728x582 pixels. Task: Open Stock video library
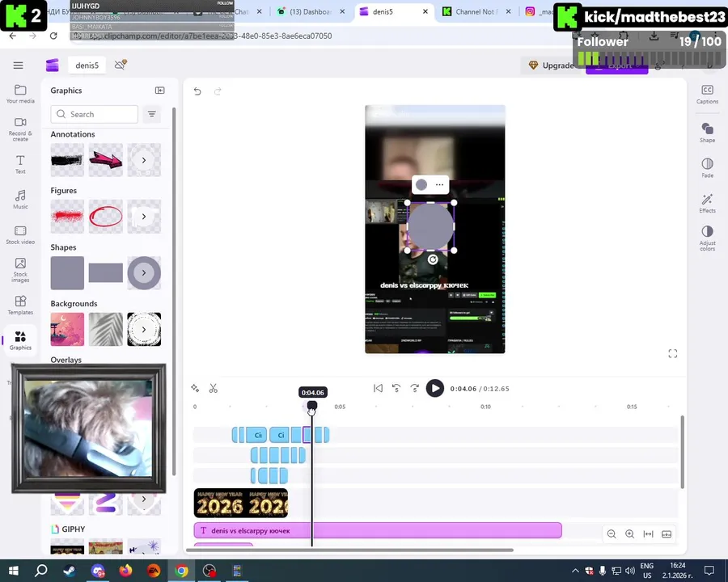point(20,235)
